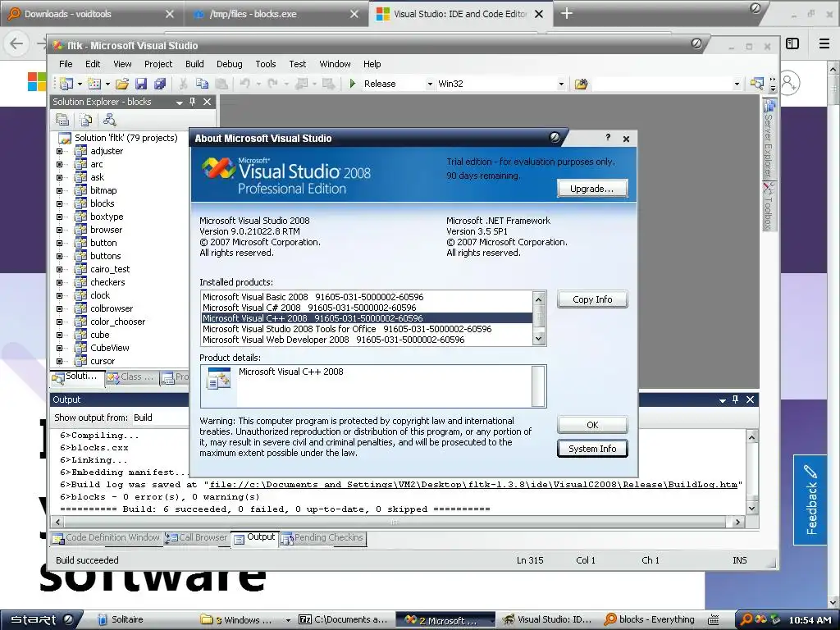Open the Tools menu
This screenshot has height=630, width=840.
click(266, 64)
